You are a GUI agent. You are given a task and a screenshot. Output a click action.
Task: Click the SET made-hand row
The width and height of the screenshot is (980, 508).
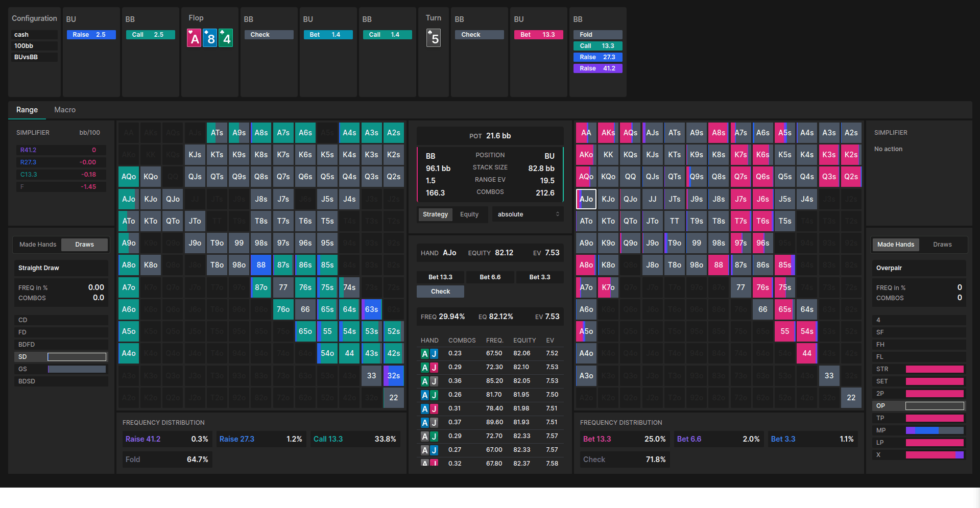click(919, 381)
